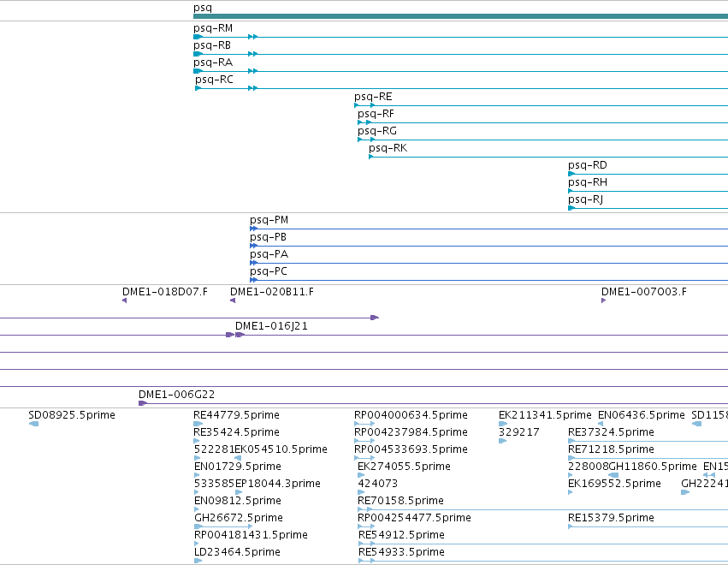
Task: Select the psq-RF transcript label
Action: 376,115
